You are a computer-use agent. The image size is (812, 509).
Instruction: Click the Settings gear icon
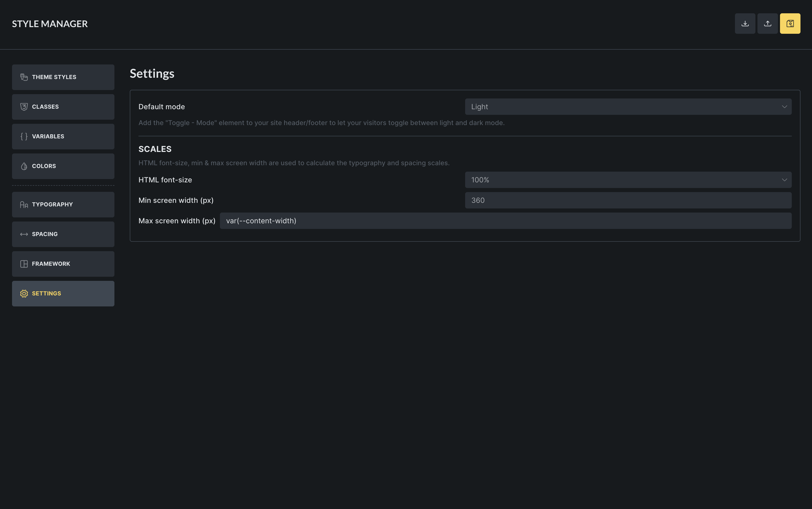coord(24,294)
